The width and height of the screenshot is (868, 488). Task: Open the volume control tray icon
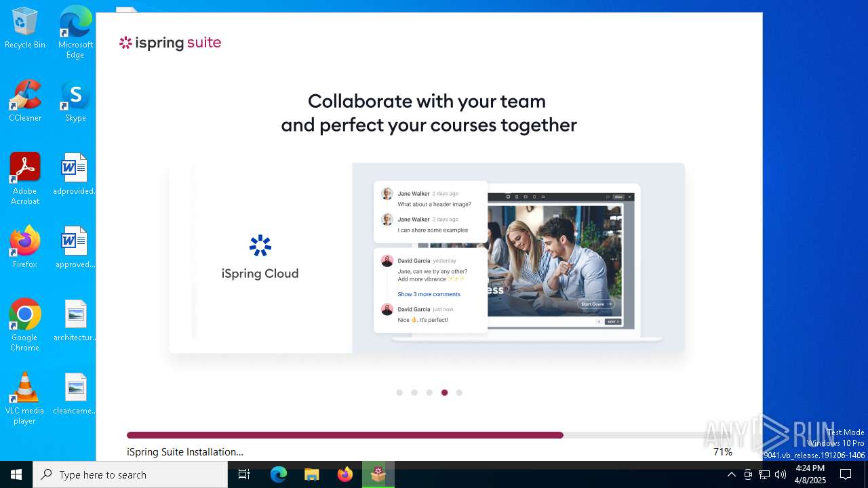coord(781,474)
